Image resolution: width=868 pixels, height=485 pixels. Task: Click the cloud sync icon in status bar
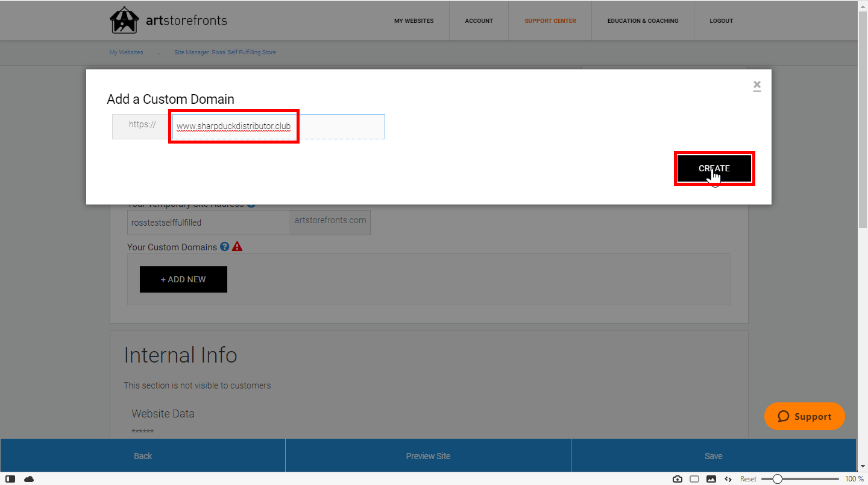click(x=29, y=479)
